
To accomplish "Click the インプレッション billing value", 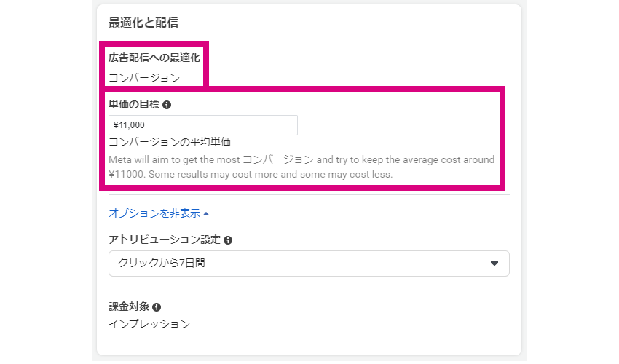I will (x=149, y=324).
